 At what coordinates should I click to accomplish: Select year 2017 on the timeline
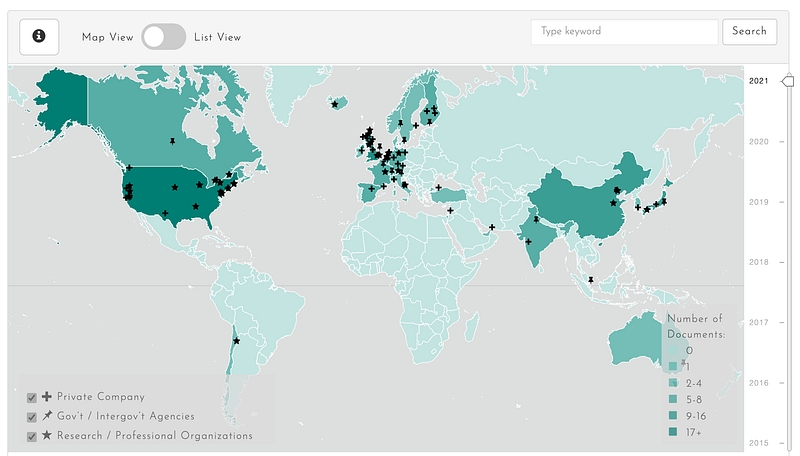tap(758, 322)
